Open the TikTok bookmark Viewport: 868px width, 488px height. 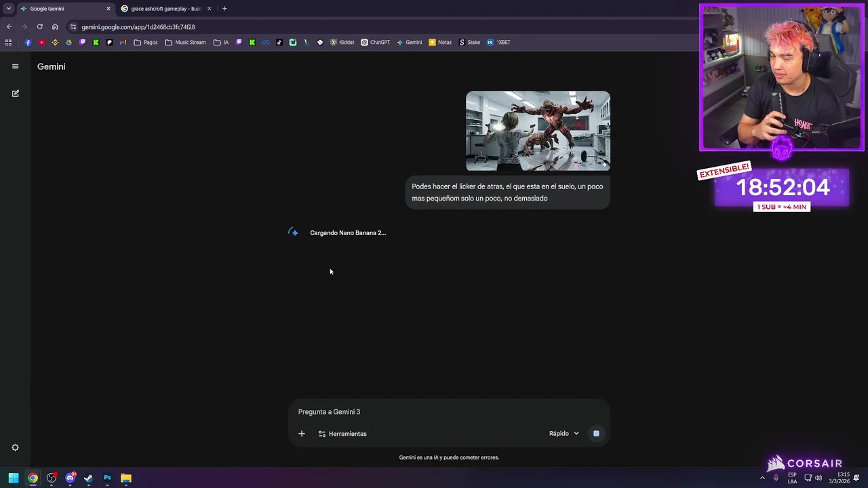coord(279,42)
